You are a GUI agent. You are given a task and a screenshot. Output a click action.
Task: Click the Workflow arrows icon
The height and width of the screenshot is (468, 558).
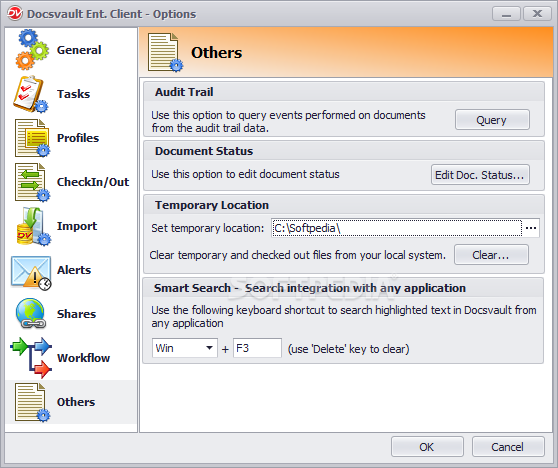(31, 357)
